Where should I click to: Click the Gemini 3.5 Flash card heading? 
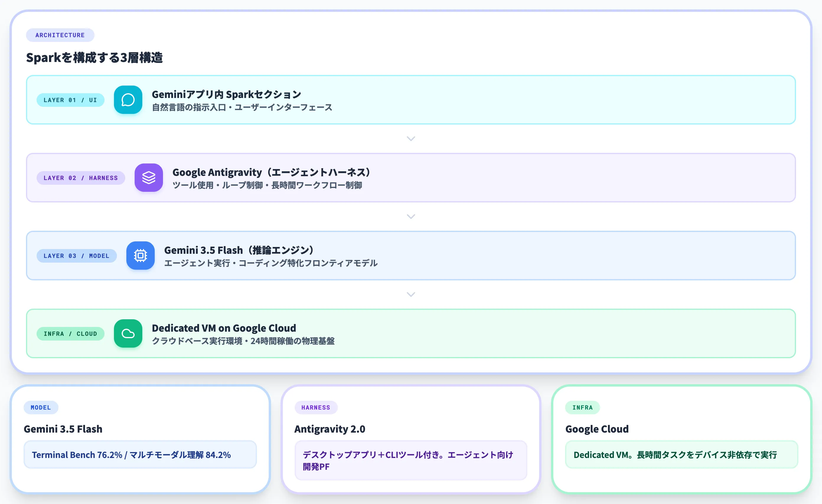pyautogui.click(x=63, y=429)
